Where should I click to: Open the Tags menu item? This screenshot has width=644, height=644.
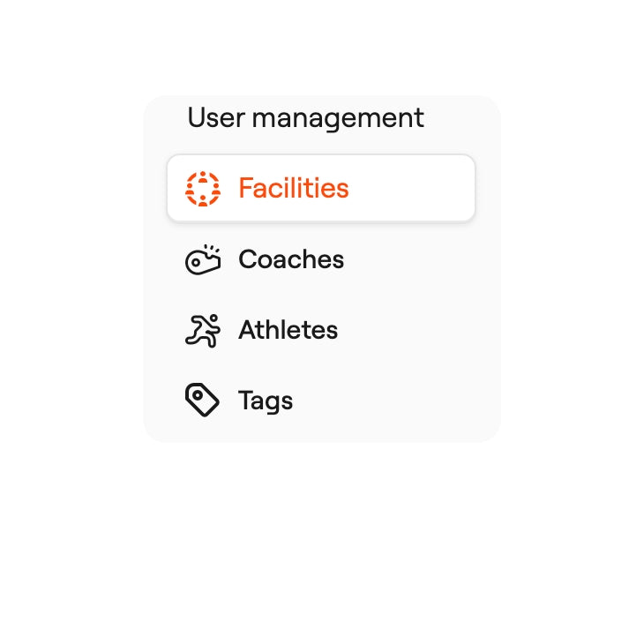pyautogui.click(x=266, y=401)
